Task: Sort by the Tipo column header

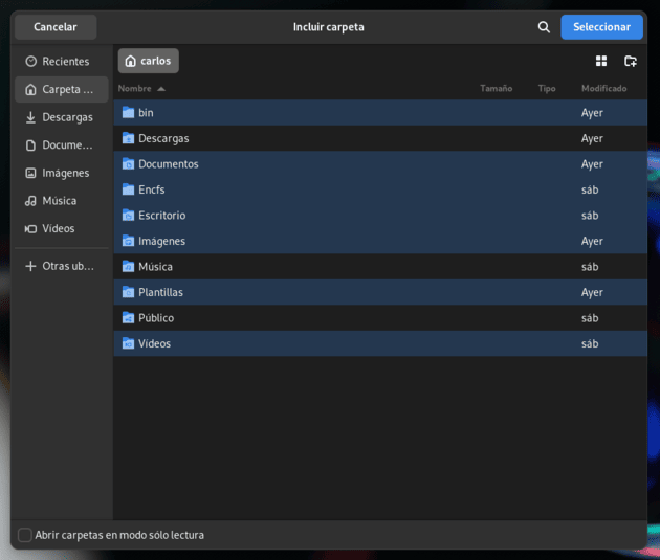Action: 546,88
